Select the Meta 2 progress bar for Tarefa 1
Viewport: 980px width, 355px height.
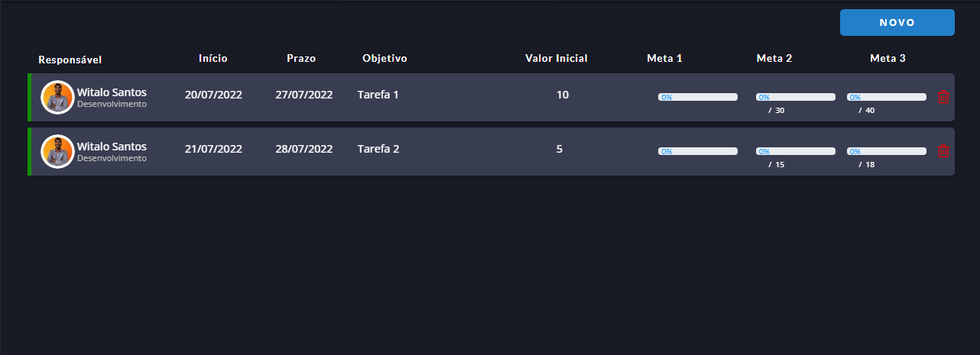point(796,97)
